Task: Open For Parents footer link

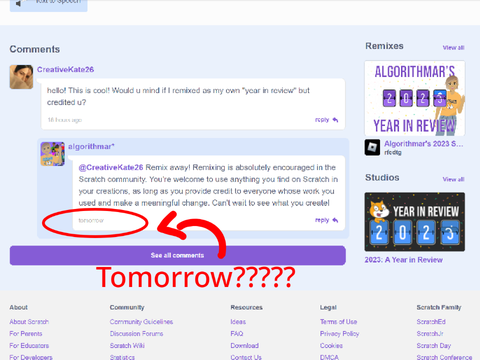Action: coord(26,334)
